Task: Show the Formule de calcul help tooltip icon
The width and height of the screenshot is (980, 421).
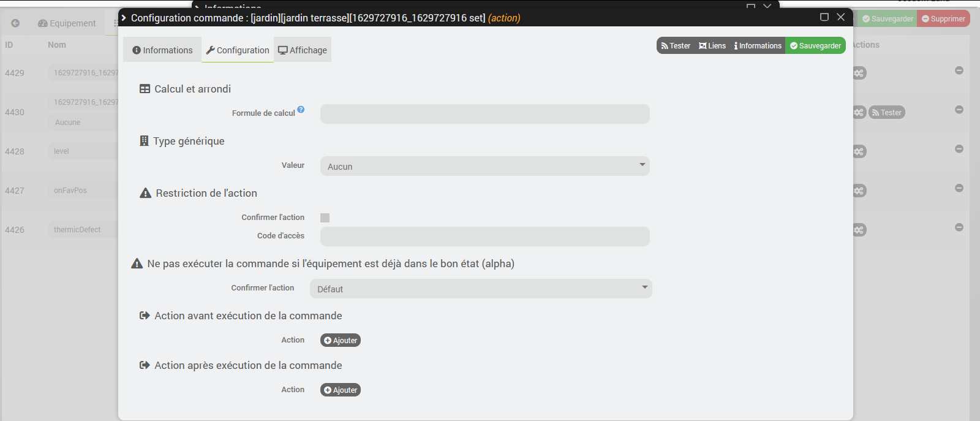Action: (301, 110)
